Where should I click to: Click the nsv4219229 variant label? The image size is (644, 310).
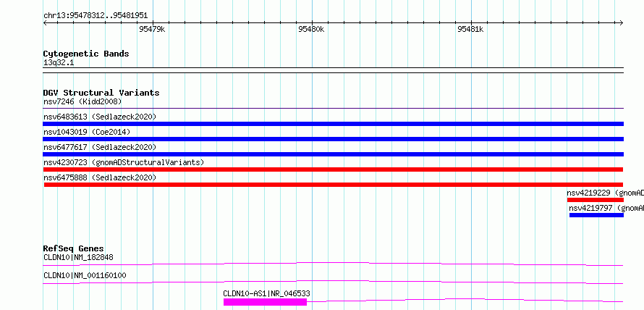click(605, 193)
